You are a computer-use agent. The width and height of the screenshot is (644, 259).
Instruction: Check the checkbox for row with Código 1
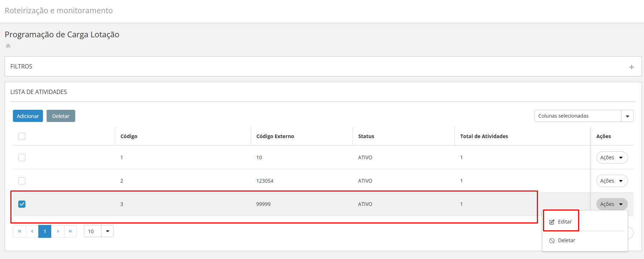22,157
